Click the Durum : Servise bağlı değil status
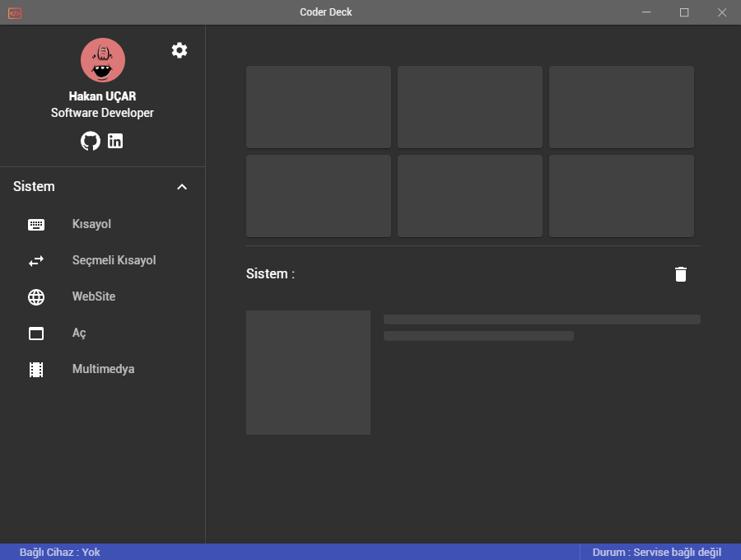The width and height of the screenshot is (741, 560). click(657, 552)
